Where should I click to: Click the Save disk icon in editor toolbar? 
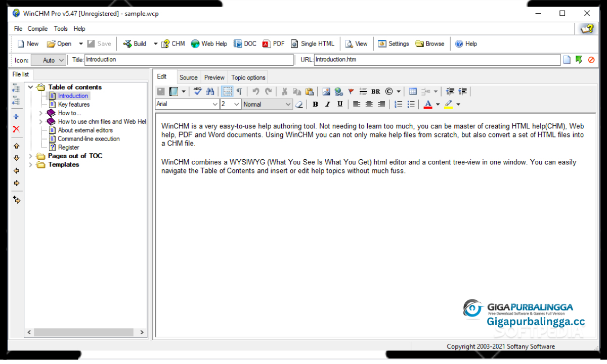click(x=161, y=92)
